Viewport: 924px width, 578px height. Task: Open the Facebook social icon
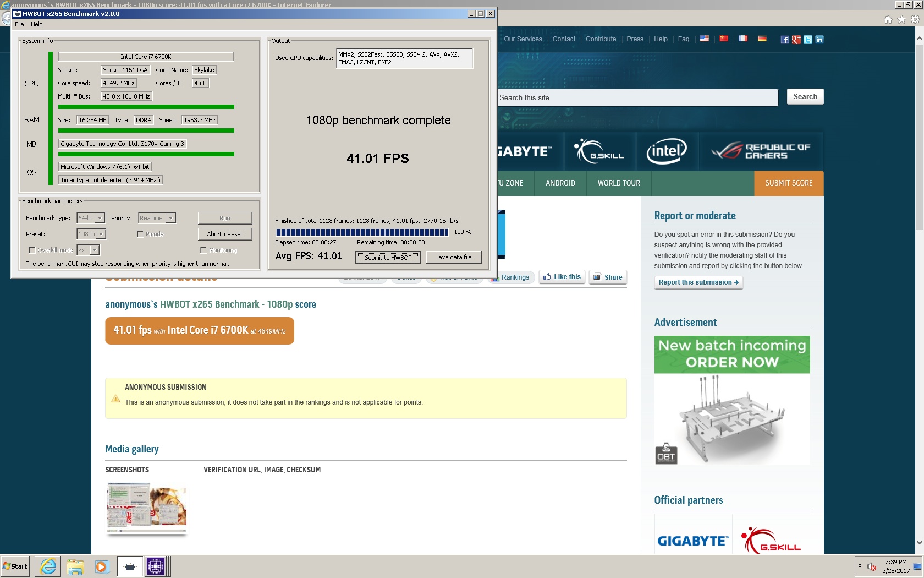pos(785,40)
